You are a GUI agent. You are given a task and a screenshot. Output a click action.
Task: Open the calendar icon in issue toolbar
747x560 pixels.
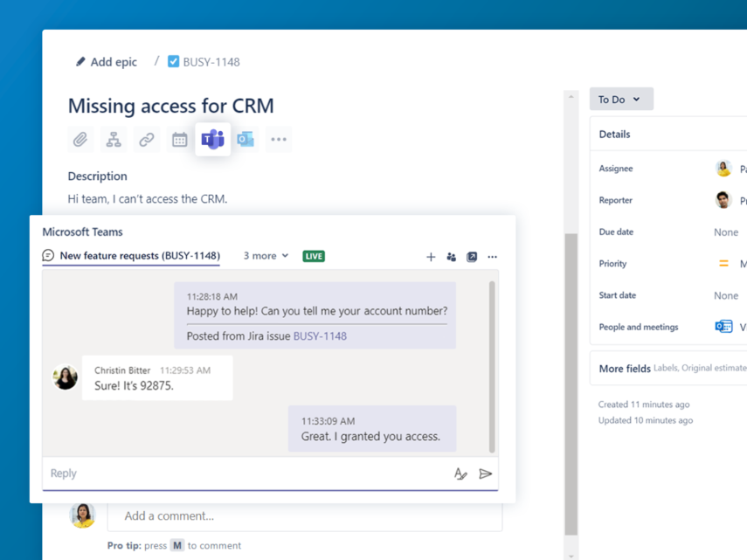pos(179,140)
